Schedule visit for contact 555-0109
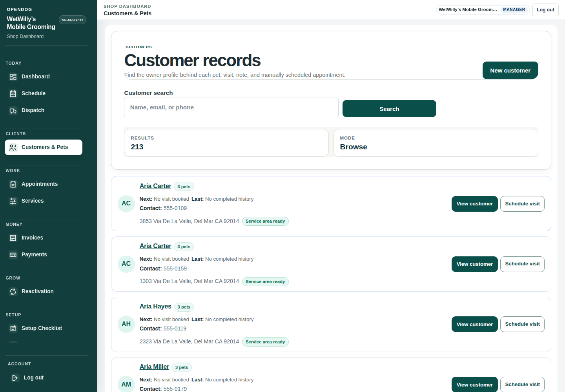 tap(522, 204)
